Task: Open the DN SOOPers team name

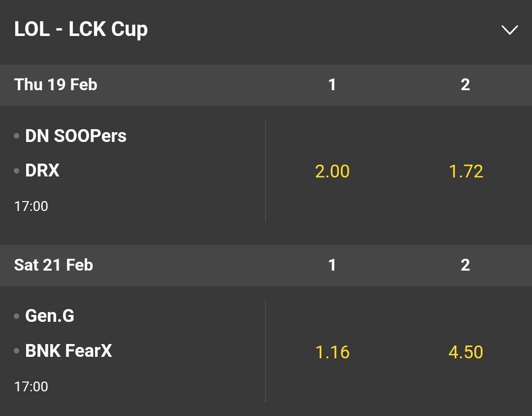Action: 76,136
